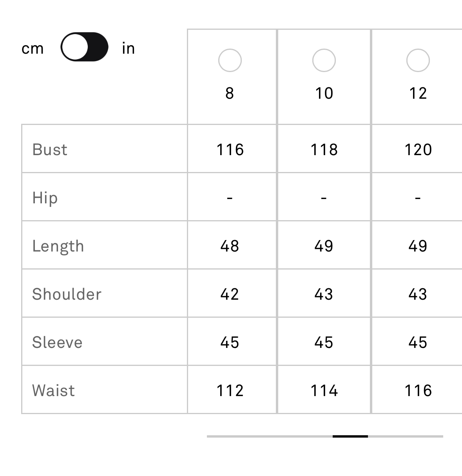Click the Shoulder row label
The width and height of the screenshot is (462, 476).
click(67, 294)
